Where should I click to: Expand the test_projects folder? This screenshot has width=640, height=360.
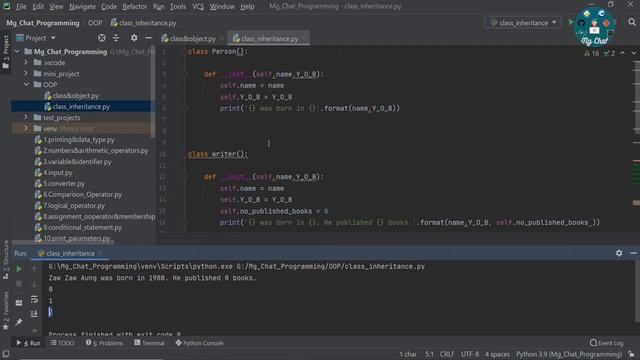26,118
